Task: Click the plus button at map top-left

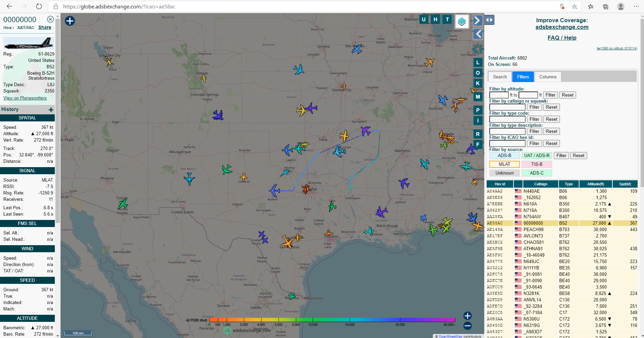Action: [70, 21]
